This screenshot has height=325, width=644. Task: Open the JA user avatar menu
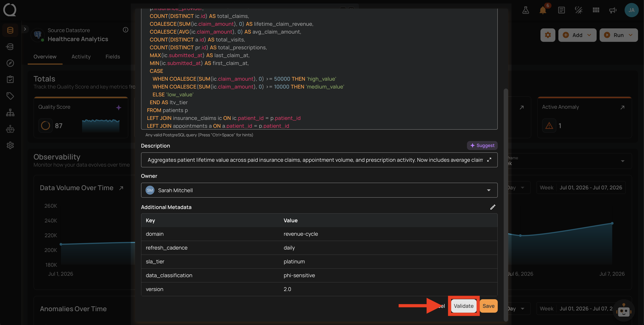[x=632, y=10]
